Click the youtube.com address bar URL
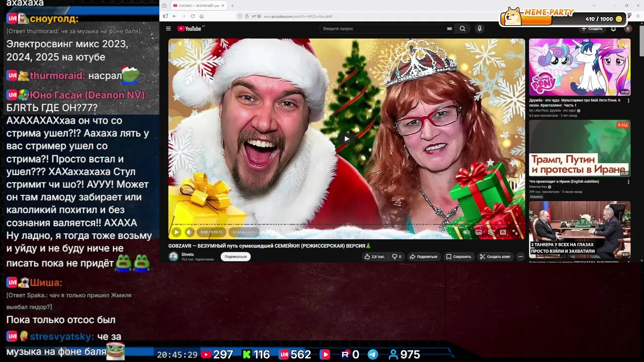 point(297,17)
